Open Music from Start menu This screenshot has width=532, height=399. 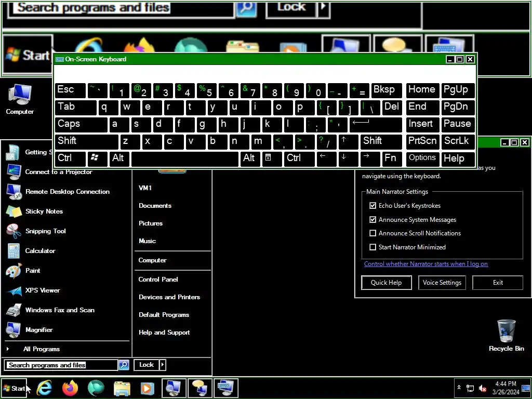coord(147,241)
